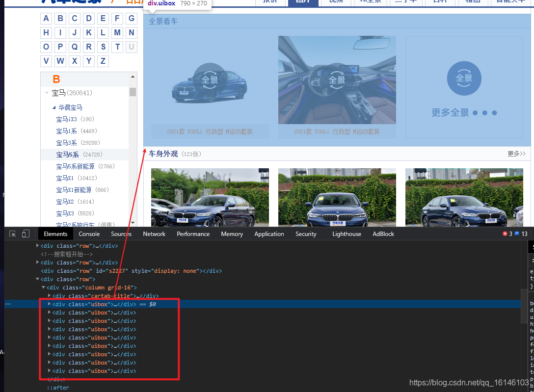Expand the second uibox div node

coord(50,313)
